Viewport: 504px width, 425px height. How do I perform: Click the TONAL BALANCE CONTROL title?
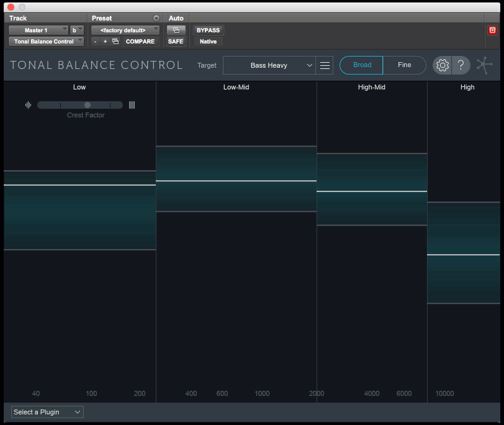click(x=96, y=65)
